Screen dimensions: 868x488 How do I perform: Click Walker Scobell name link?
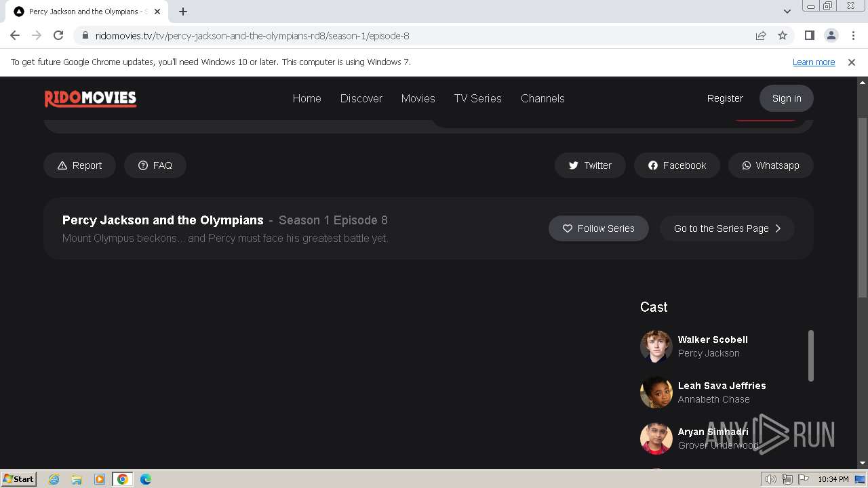[713, 340]
